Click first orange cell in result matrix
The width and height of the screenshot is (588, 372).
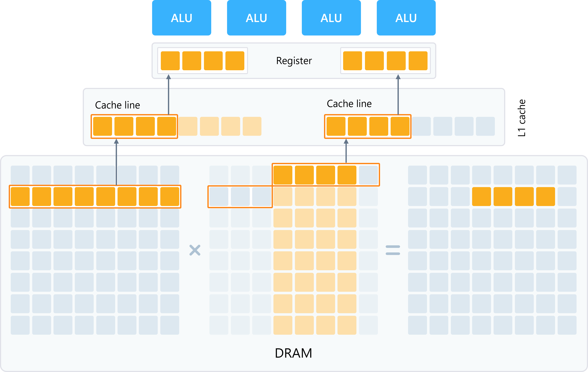click(x=482, y=196)
